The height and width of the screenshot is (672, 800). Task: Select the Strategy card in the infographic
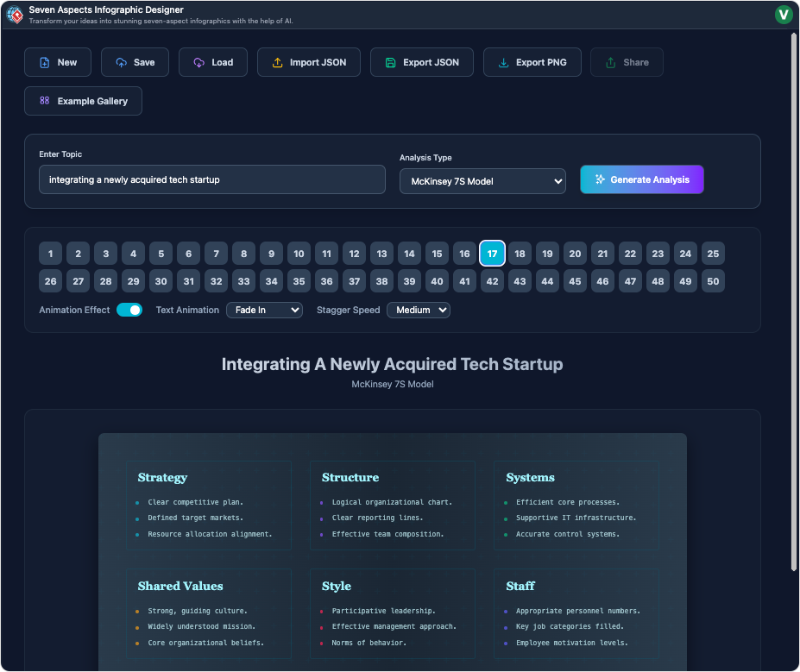tap(209, 505)
